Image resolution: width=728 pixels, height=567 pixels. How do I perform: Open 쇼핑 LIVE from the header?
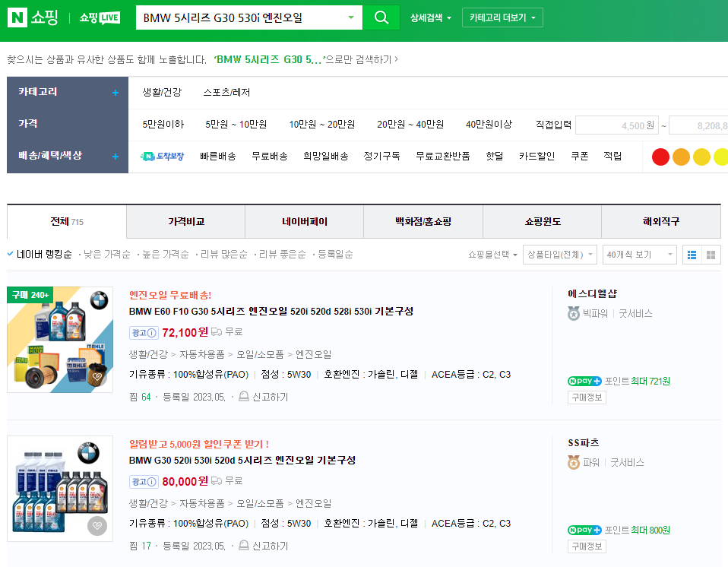click(100, 17)
